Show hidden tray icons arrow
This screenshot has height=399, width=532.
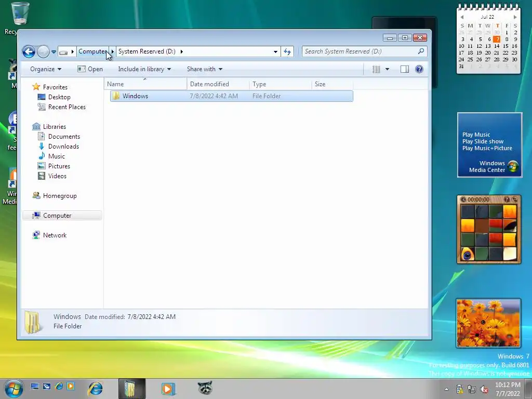(x=446, y=389)
